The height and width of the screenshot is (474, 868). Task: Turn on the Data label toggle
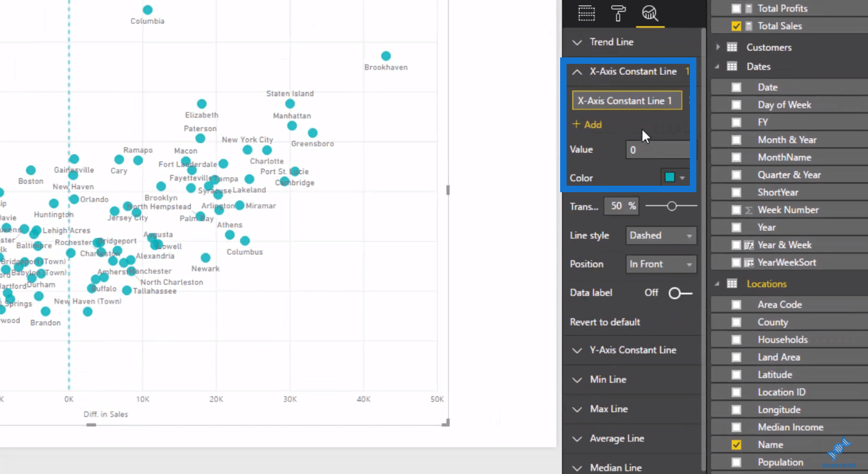[680, 293]
